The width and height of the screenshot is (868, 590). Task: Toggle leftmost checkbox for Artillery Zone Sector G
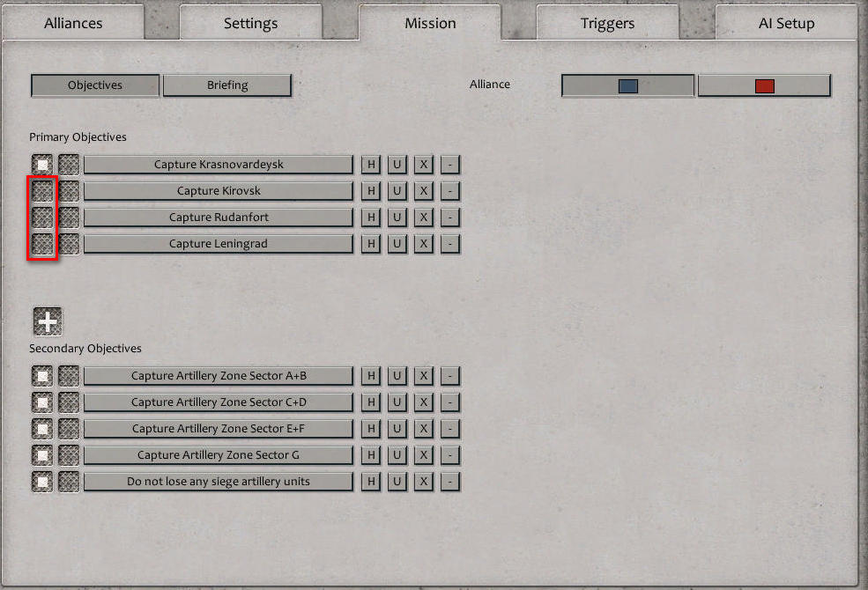[42, 455]
